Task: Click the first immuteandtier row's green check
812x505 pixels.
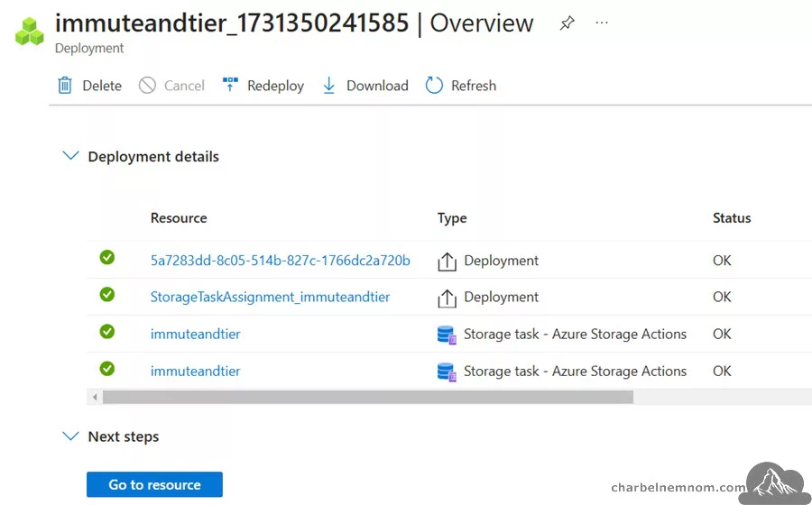Action: [107, 331]
